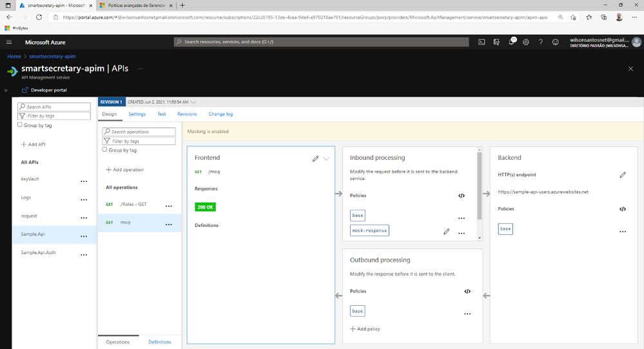Click the 200 OK response badge
The image size is (644, 349).
[206, 207]
